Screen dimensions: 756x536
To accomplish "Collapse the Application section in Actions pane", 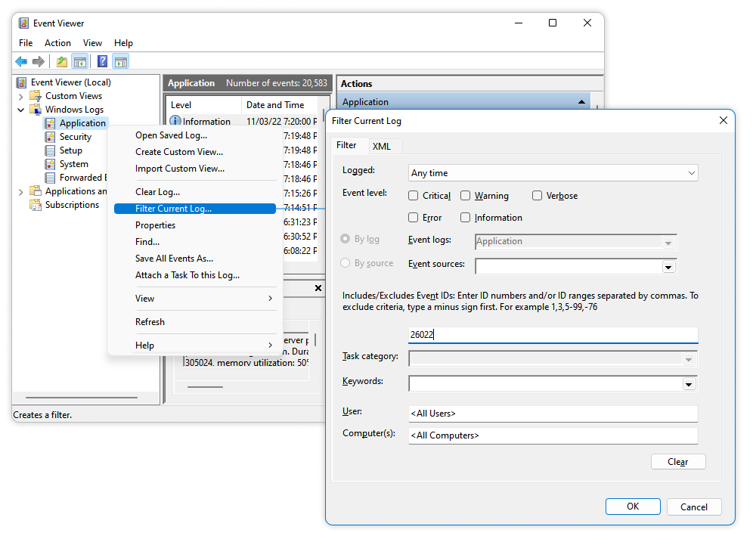I will tap(581, 102).
